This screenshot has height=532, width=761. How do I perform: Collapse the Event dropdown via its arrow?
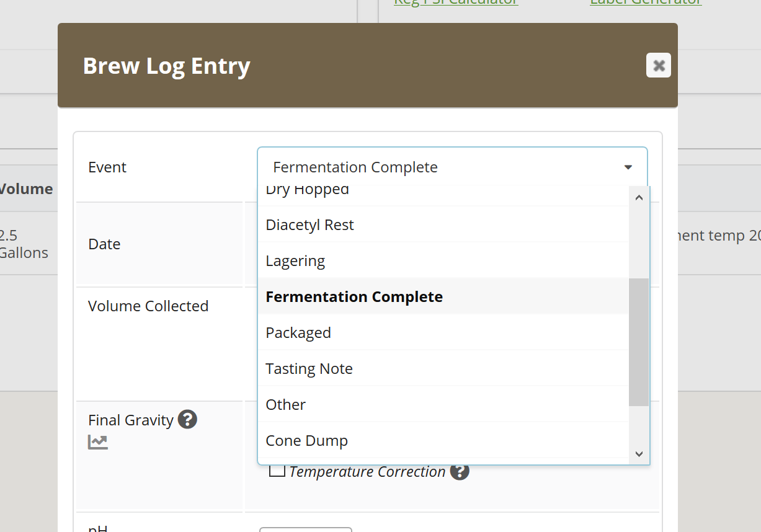pos(628,167)
